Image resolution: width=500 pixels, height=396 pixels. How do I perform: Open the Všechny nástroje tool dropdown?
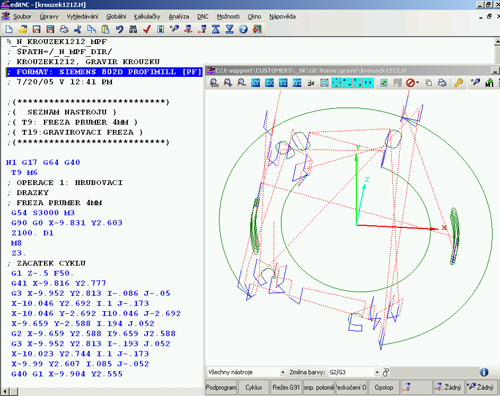pos(246,372)
